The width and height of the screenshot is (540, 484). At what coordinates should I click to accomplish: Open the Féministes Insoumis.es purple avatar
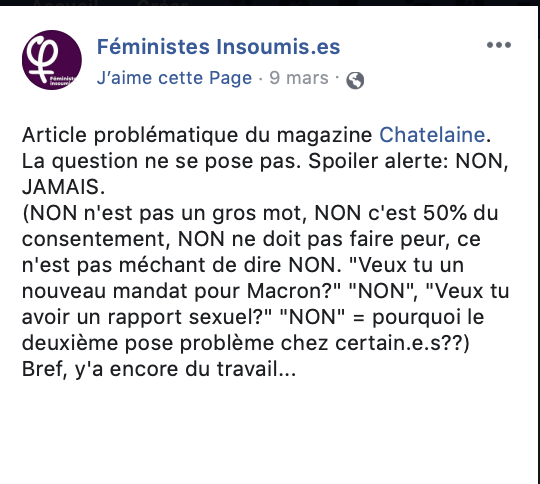tap(52, 60)
